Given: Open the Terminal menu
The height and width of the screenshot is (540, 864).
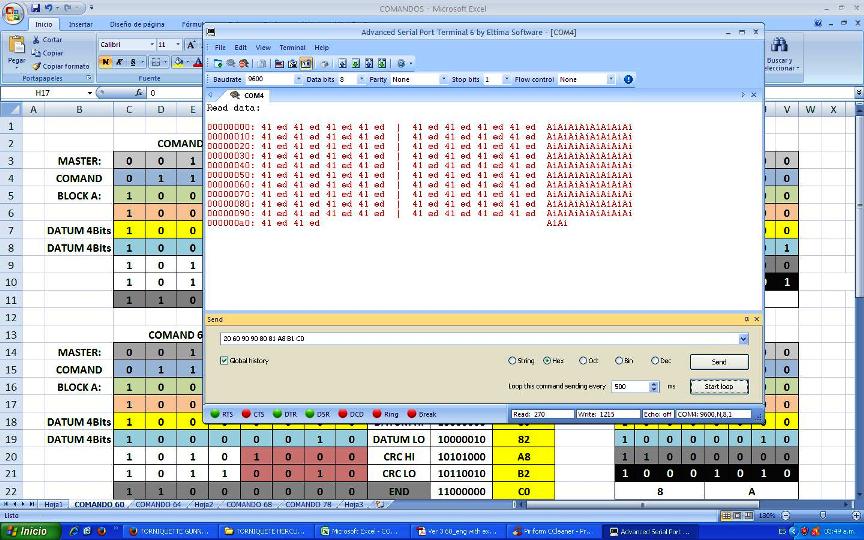Looking at the screenshot, I should coord(292,47).
